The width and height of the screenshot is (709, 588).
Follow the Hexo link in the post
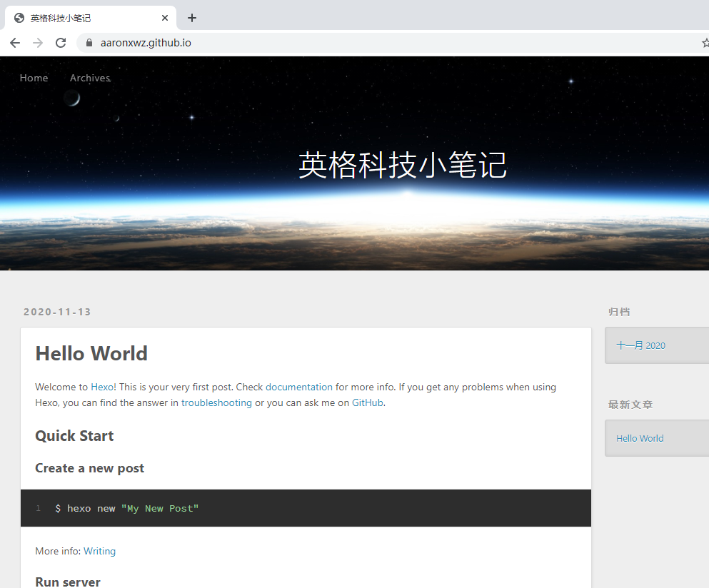(101, 387)
